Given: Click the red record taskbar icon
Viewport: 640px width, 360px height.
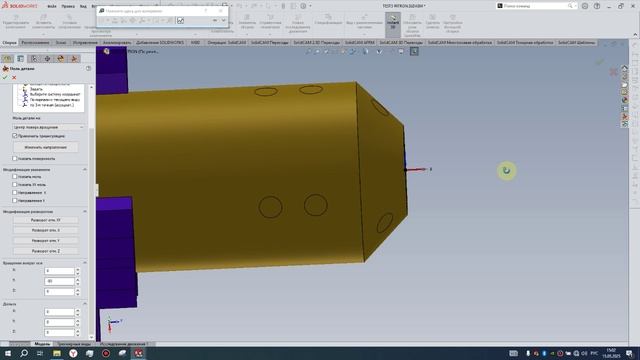Looking at the screenshot, I should (106, 353).
